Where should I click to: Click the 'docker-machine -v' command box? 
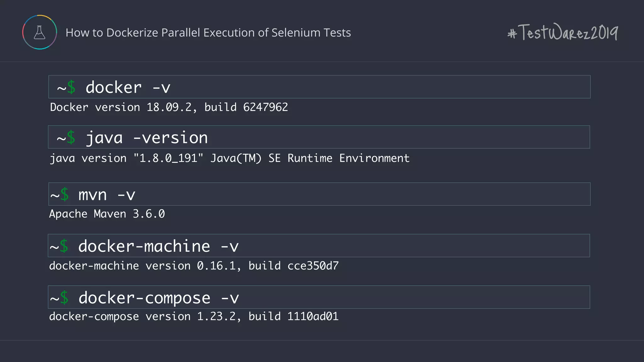[319, 246]
